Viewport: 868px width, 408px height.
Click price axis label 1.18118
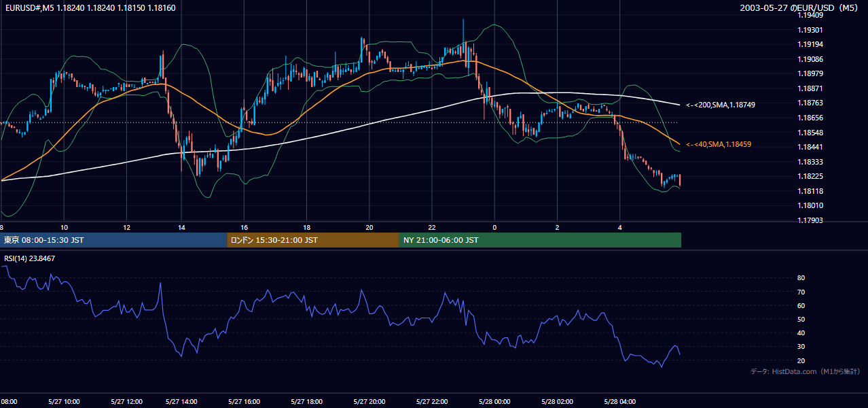(x=811, y=192)
